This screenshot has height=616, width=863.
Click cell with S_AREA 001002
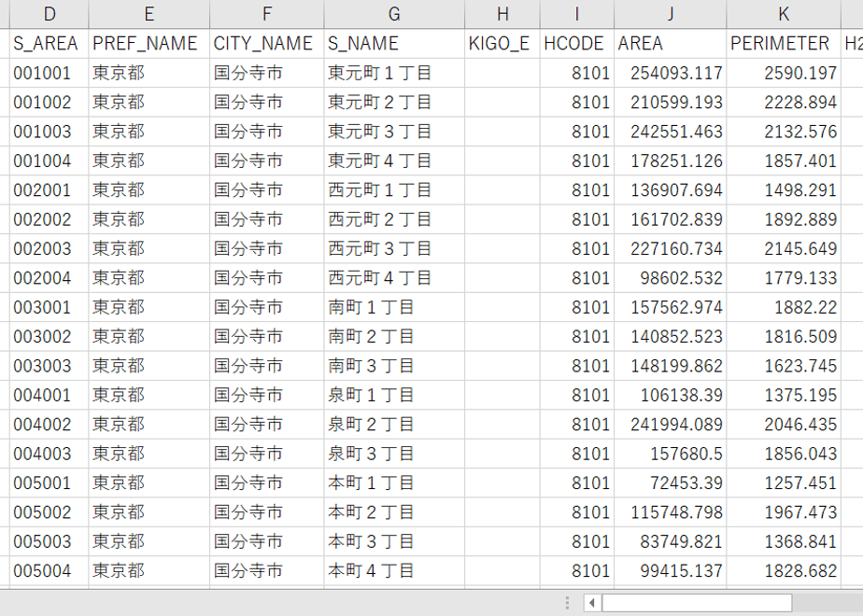coord(49,102)
